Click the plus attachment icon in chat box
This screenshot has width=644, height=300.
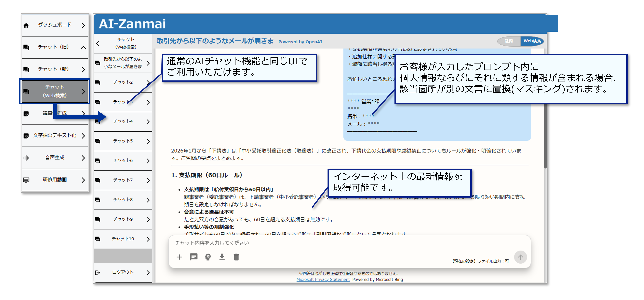tap(179, 257)
